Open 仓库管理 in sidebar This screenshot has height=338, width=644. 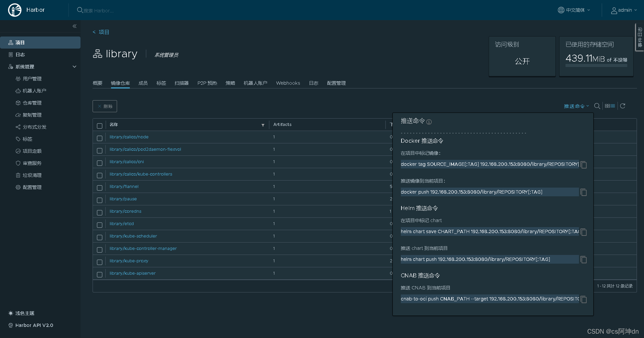point(32,103)
